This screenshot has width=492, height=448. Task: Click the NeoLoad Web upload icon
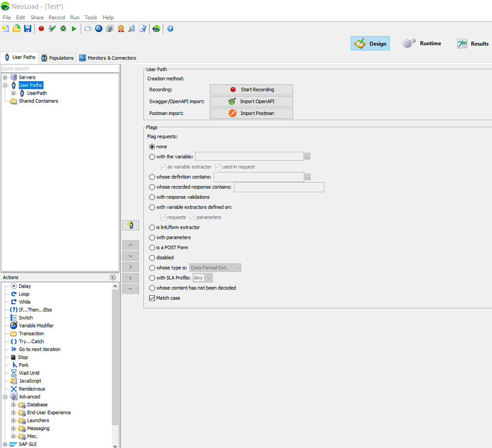click(156, 29)
